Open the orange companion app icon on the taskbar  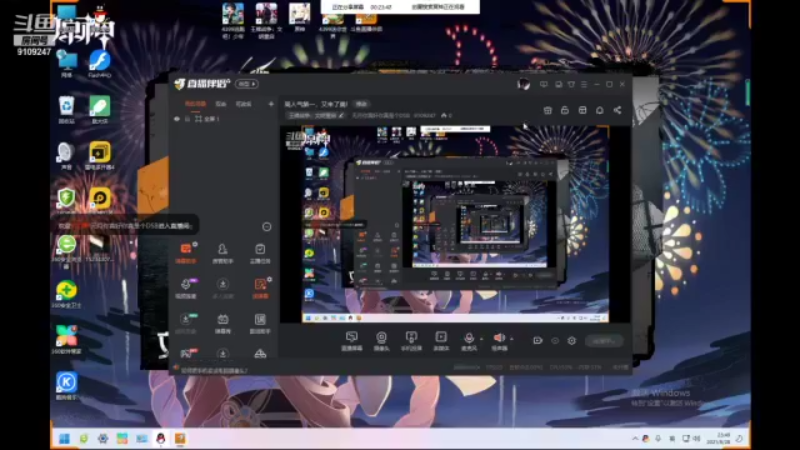(180, 438)
